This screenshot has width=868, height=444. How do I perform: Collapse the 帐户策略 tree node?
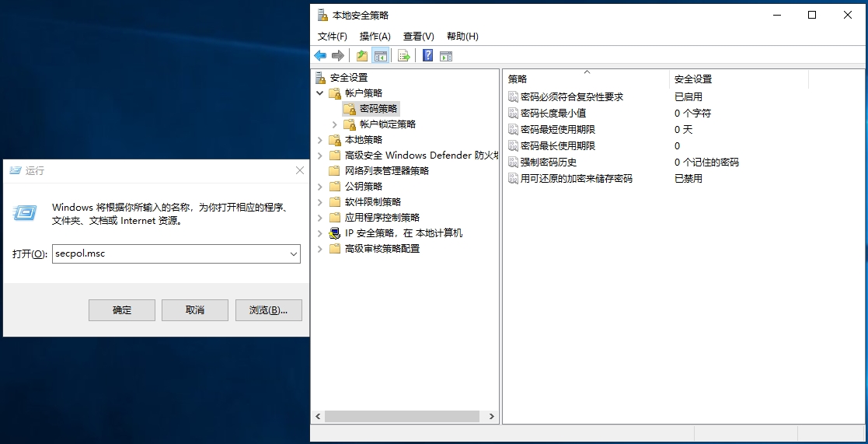320,93
